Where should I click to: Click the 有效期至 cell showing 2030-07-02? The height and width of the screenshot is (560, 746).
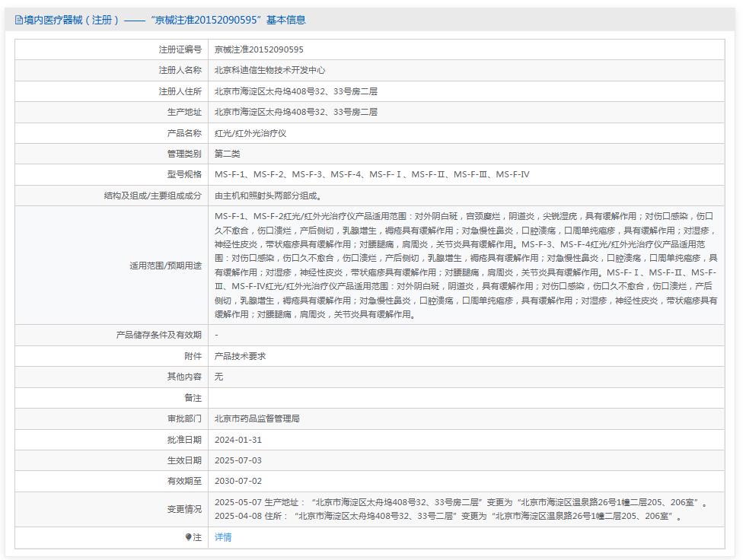[238, 482]
